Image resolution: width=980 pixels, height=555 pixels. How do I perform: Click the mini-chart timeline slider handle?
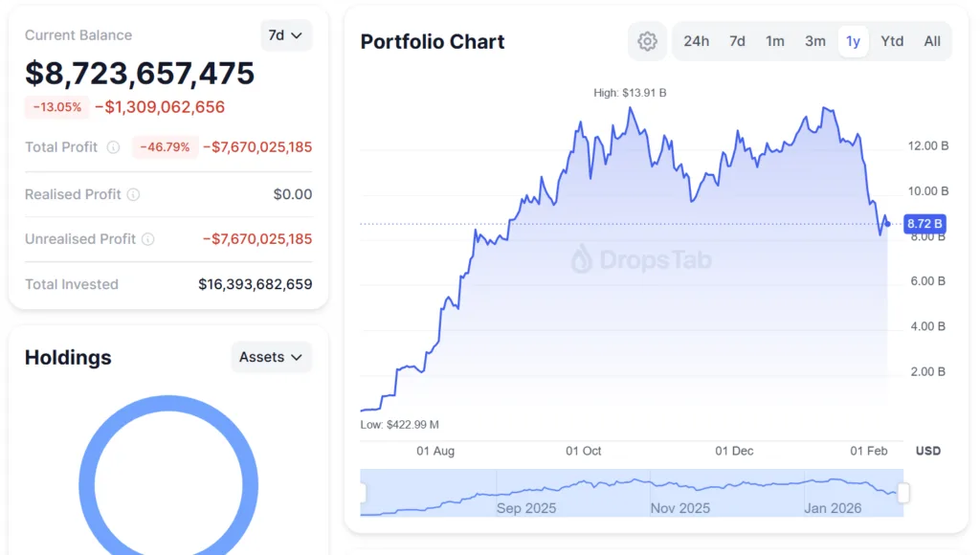pos(903,493)
